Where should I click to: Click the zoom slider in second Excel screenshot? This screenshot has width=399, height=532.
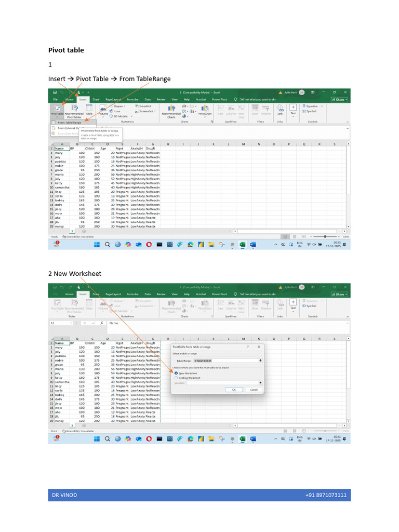tap(325, 431)
